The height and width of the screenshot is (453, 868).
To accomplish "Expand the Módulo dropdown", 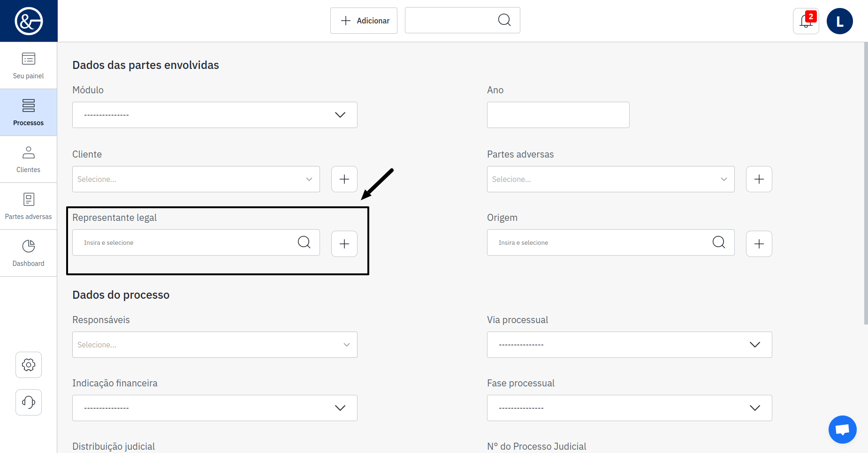I will tap(214, 115).
